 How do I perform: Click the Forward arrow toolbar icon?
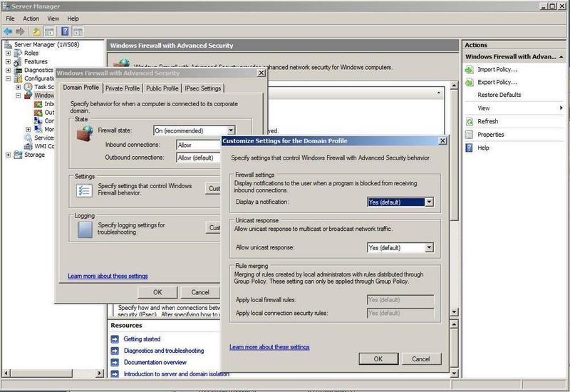[20, 31]
